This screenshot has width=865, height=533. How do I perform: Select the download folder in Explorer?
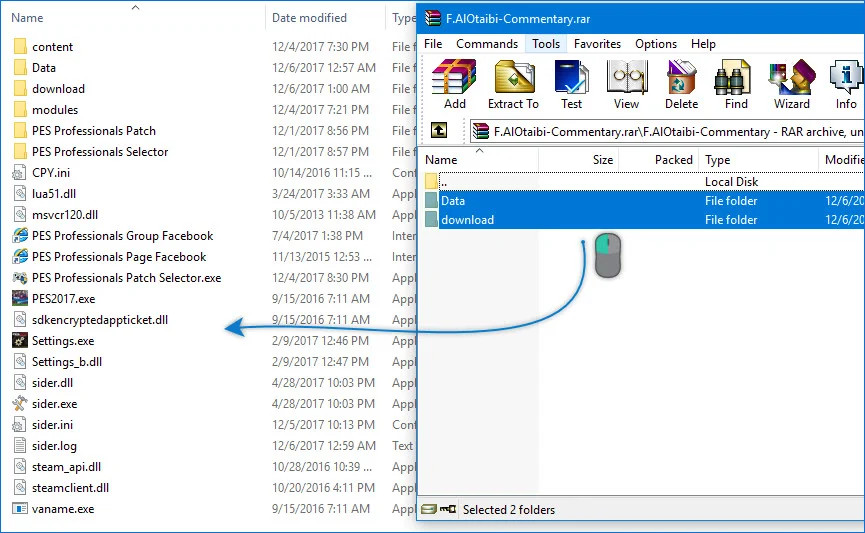(x=58, y=88)
